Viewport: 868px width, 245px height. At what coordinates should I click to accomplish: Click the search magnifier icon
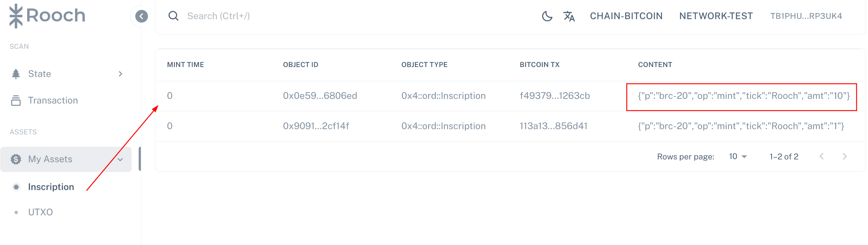(173, 16)
